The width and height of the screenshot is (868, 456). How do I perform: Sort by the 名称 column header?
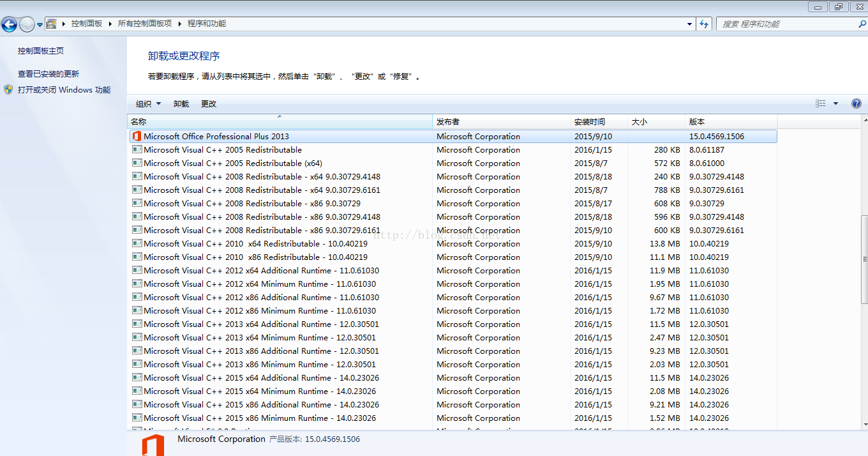pos(280,121)
